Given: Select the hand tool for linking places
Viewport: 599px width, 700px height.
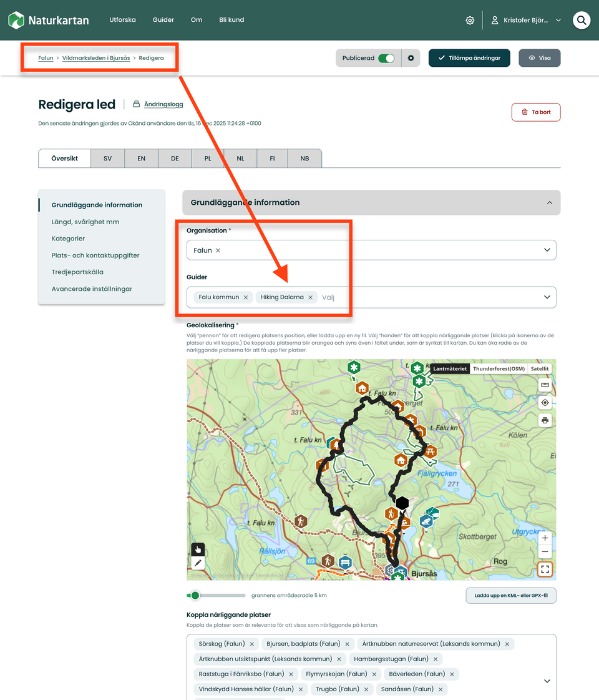Looking at the screenshot, I should tap(197, 549).
